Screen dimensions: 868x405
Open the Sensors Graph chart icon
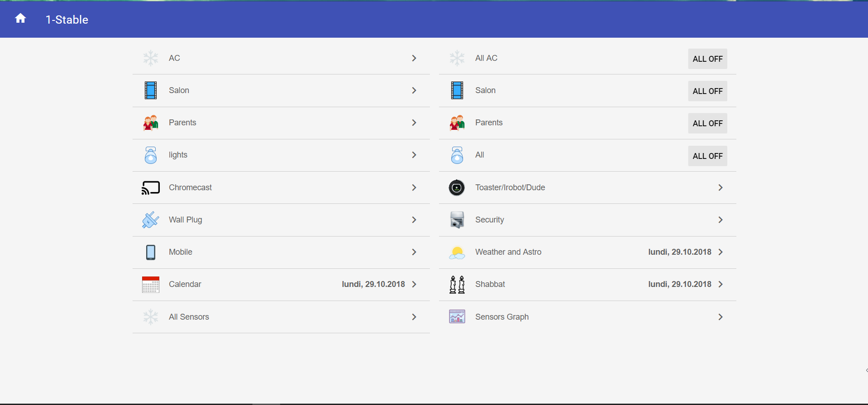tap(457, 316)
